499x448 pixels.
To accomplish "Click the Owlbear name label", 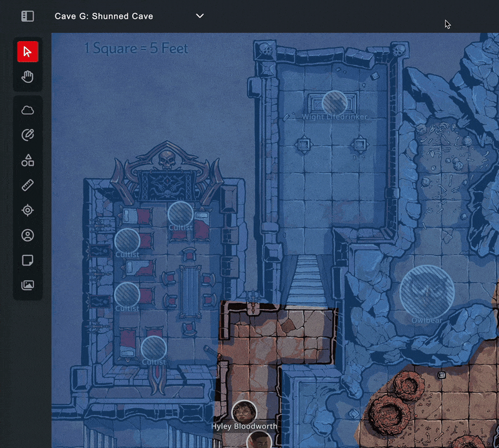I will click(427, 320).
